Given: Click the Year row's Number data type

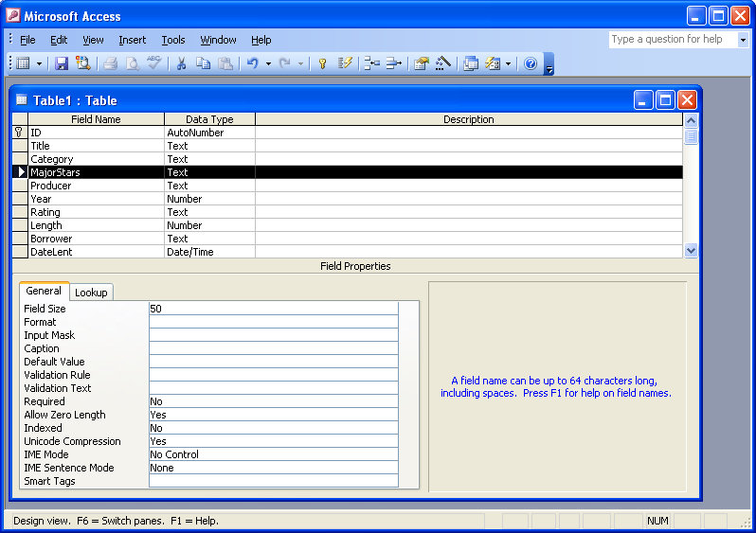Looking at the screenshot, I should click(209, 199).
